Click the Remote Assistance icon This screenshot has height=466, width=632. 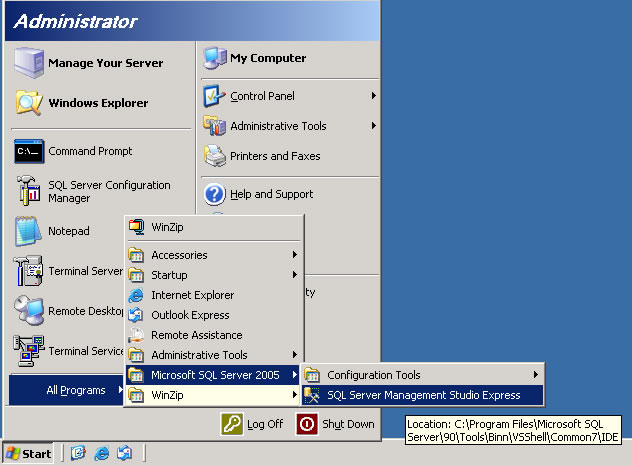pyautogui.click(x=136, y=335)
